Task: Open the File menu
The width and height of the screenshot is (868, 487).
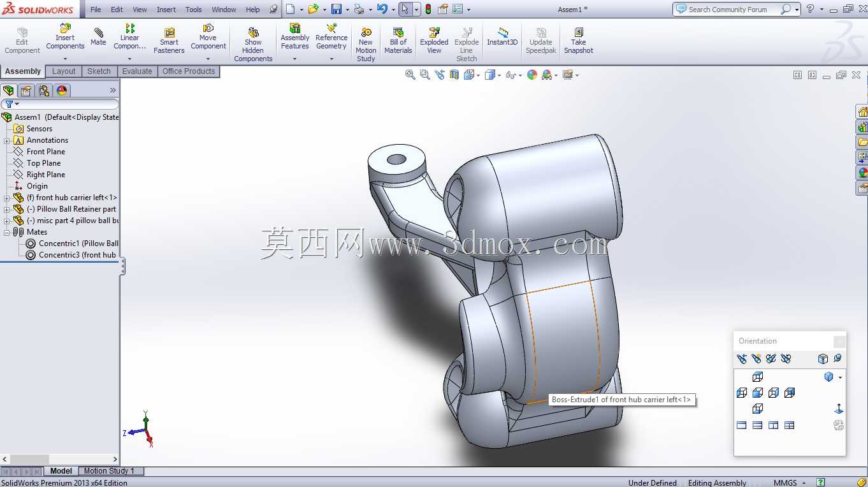Action: point(96,10)
